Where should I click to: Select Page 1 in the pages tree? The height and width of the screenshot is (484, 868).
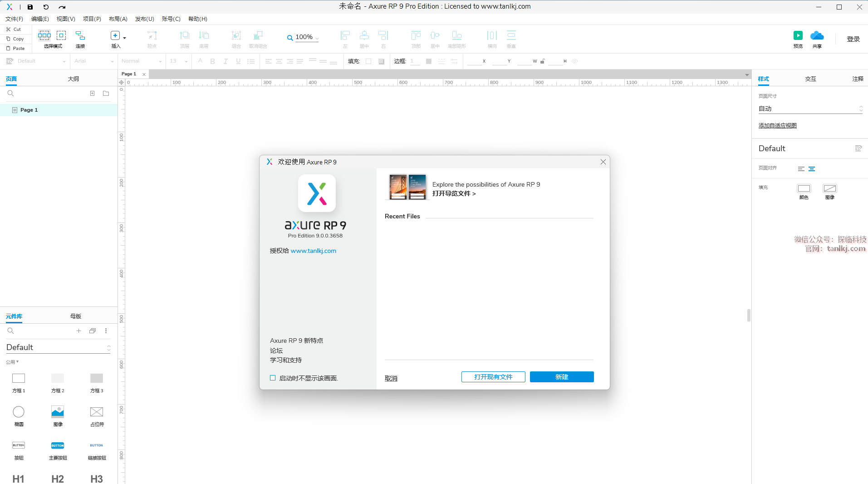coord(29,110)
